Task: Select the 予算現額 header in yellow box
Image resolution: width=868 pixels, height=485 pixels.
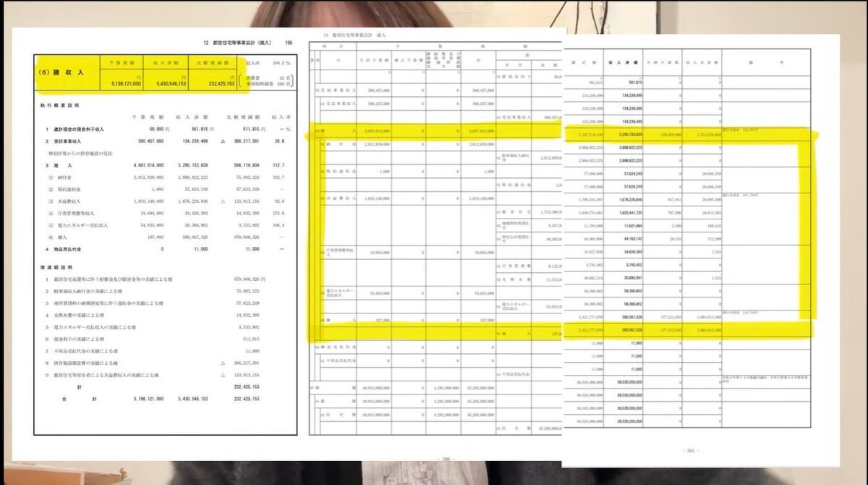Action: click(x=120, y=62)
